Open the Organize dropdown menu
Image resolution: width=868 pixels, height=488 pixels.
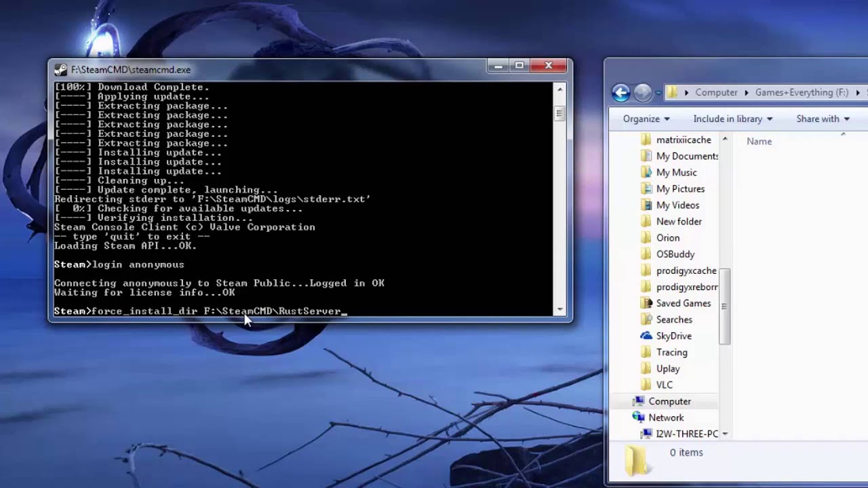pyautogui.click(x=646, y=119)
